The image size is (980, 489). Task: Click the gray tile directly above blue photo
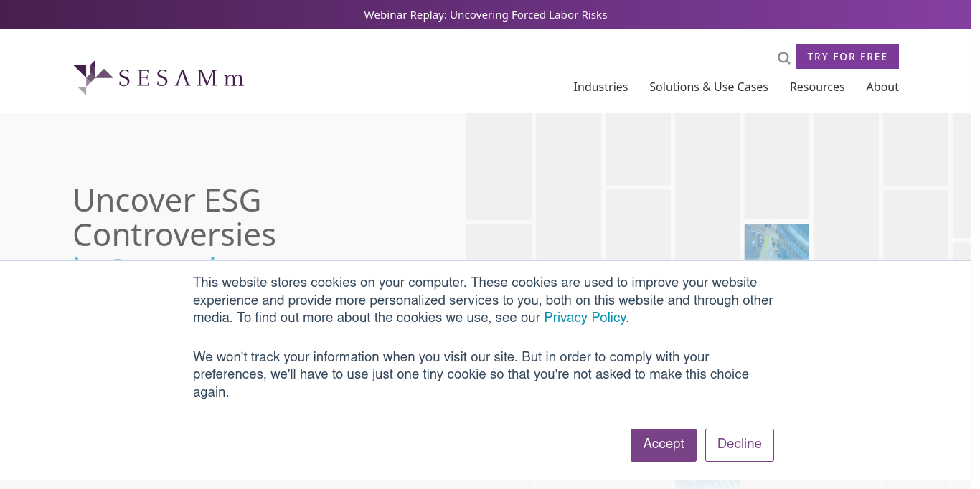pos(776,166)
